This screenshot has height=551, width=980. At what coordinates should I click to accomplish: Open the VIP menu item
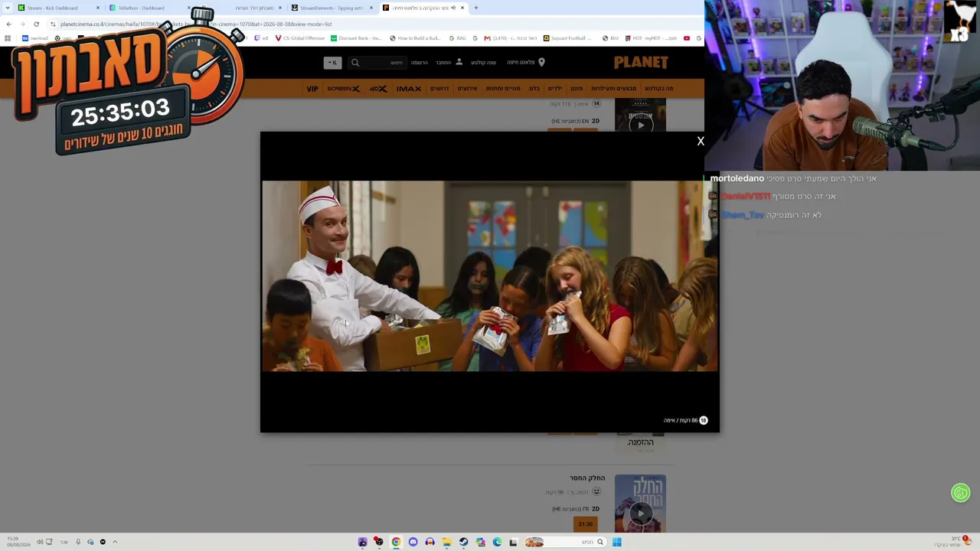[x=312, y=89]
